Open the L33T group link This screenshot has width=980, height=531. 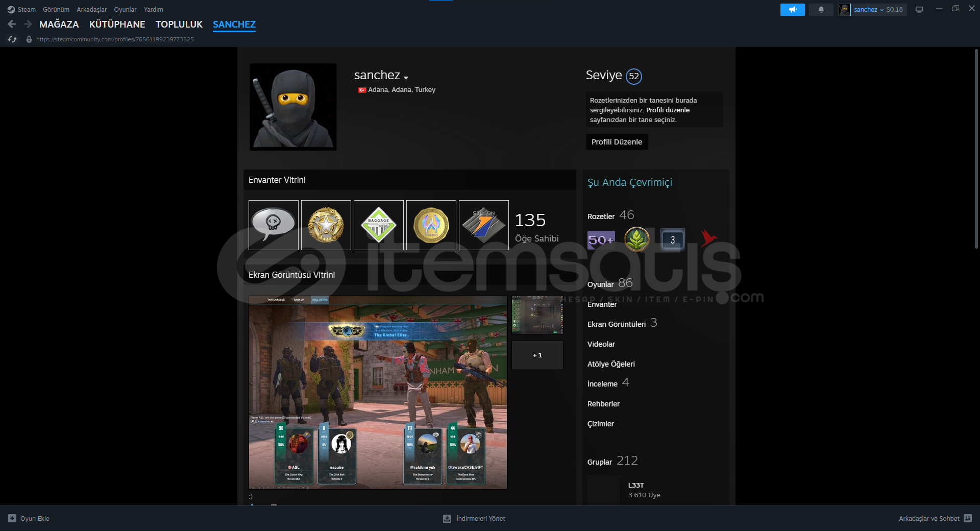tap(636, 485)
